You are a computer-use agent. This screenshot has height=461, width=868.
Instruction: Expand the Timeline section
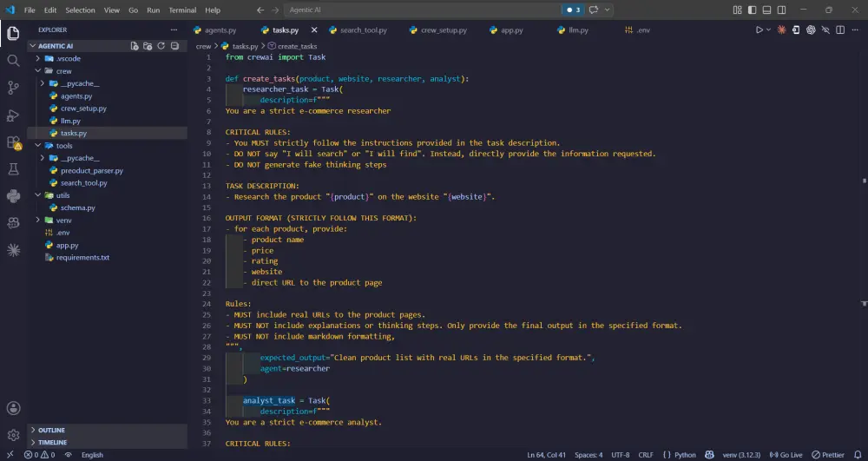click(x=107, y=442)
